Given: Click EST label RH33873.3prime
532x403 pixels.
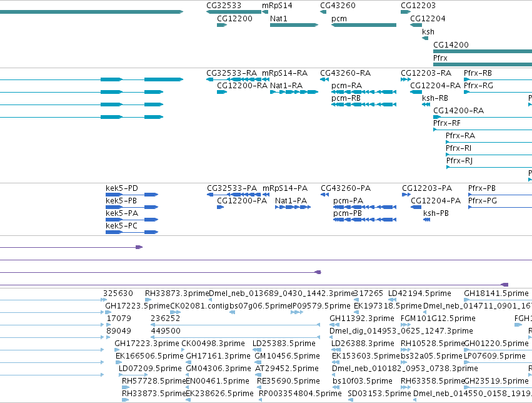Looking at the screenshot, I should point(177,293).
